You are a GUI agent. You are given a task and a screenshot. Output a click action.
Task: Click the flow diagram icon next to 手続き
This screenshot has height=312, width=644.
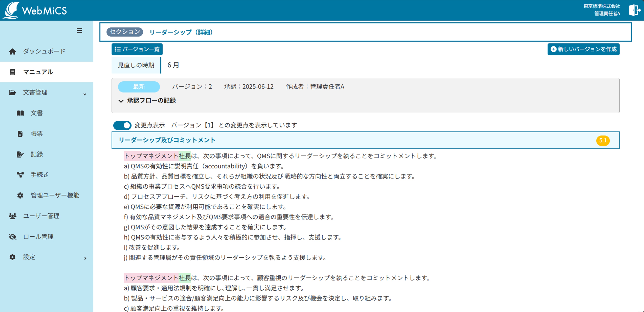click(20, 174)
